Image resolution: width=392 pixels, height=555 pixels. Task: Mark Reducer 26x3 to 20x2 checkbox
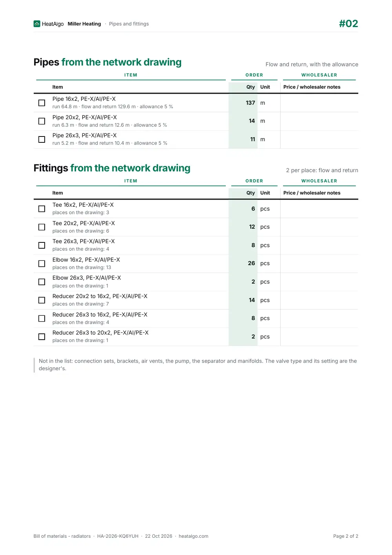[x=42, y=337]
